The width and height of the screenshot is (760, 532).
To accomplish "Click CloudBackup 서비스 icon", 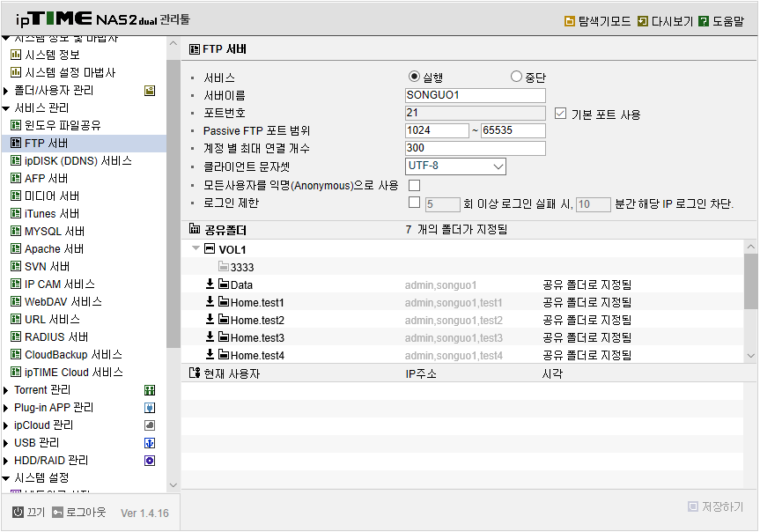I will click(16, 354).
